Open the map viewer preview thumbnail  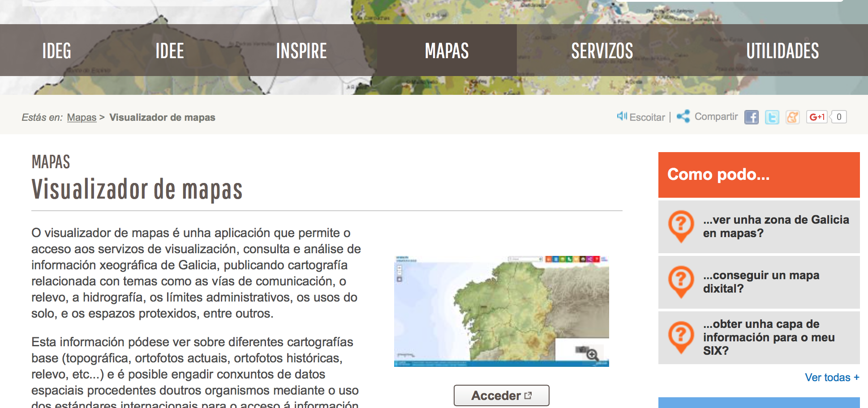pos(501,311)
